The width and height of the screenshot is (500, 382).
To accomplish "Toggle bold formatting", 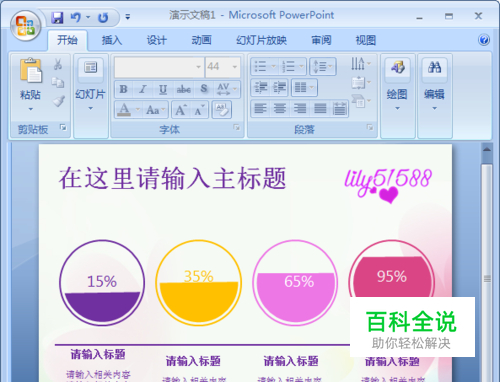I will tap(123, 89).
